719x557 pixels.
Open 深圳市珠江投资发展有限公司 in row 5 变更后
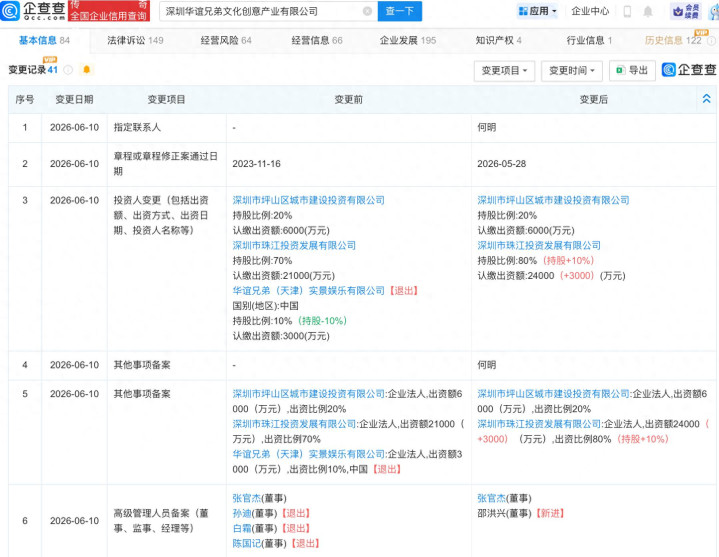(539, 424)
